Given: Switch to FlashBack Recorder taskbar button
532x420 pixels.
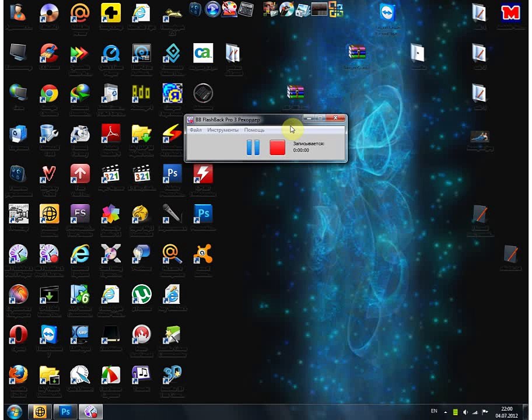Looking at the screenshot, I should coord(90,412).
